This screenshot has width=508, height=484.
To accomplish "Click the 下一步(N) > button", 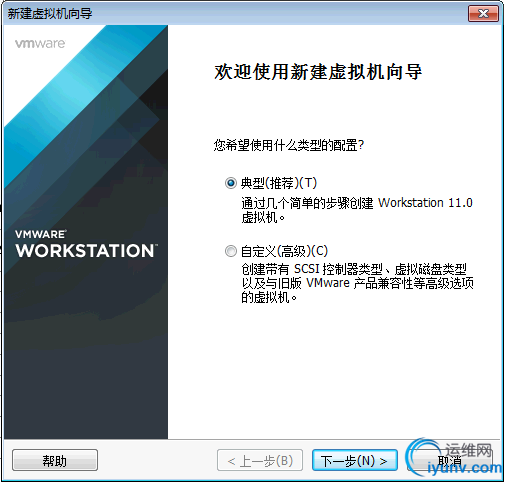I will (355, 461).
